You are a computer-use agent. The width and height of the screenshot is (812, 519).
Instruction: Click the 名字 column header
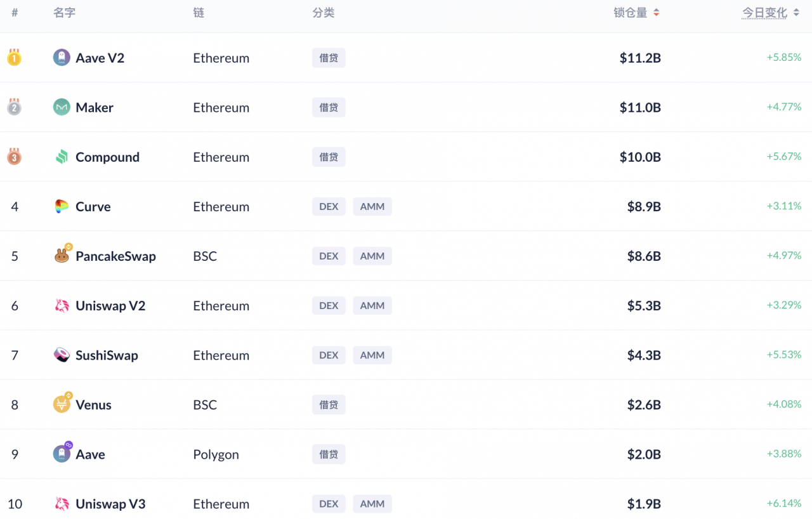point(64,12)
